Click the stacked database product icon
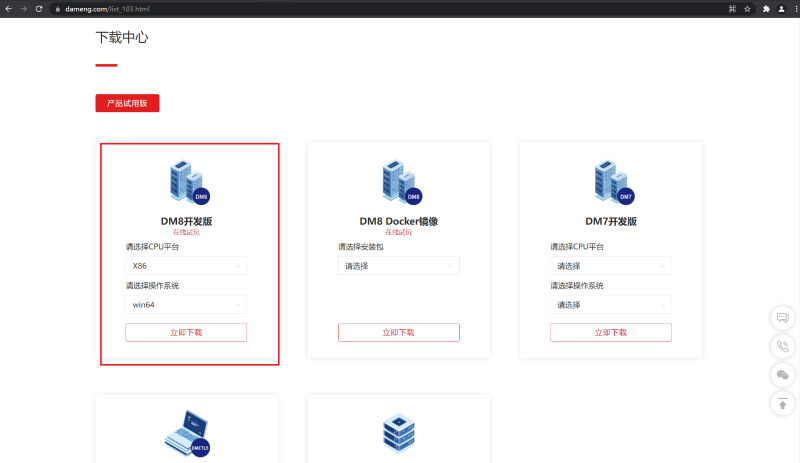Image resolution: width=800 pixels, height=463 pixels. coord(399,433)
